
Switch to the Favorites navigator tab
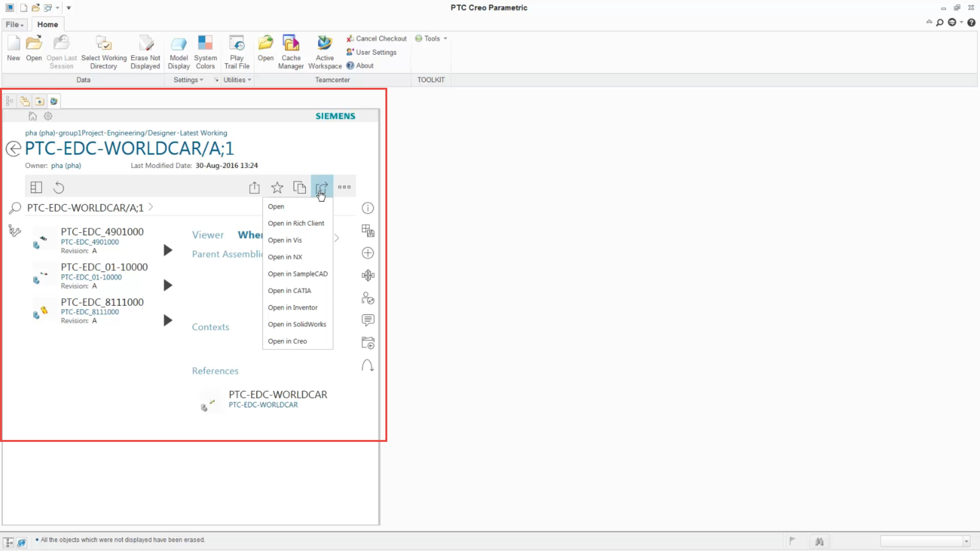(x=39, y=101)
